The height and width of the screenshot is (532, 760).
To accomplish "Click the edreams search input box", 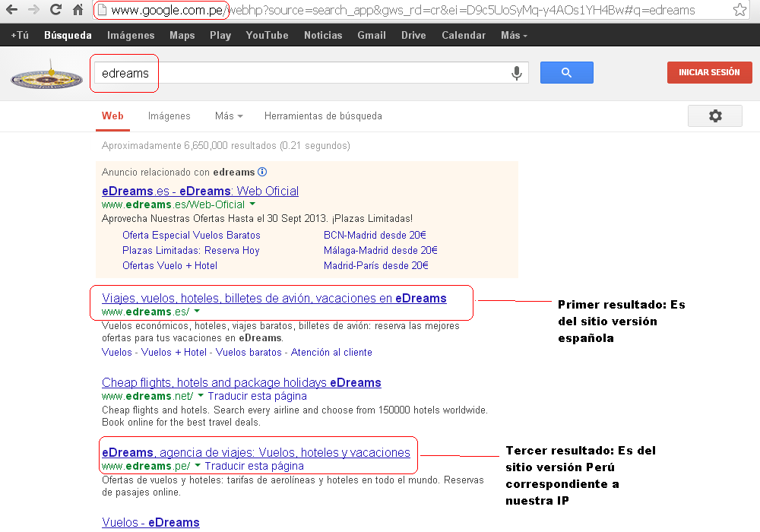I will coord(310,73).
